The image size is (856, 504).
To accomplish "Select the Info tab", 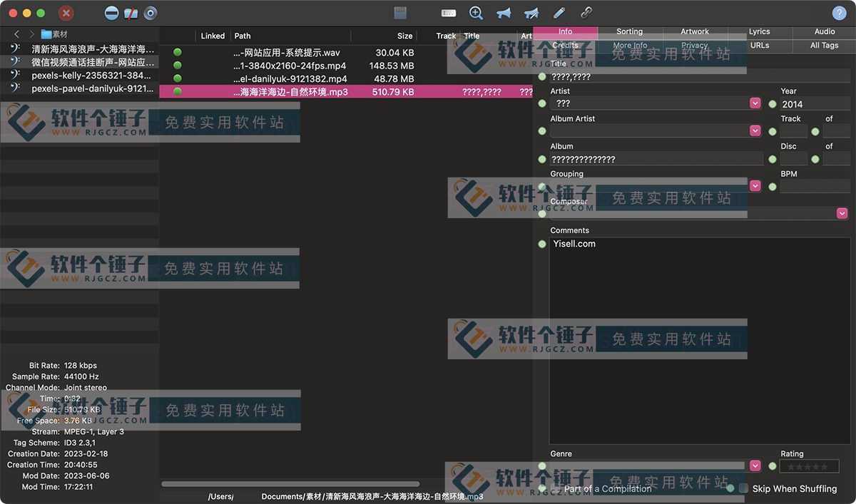I will point(566,31).
